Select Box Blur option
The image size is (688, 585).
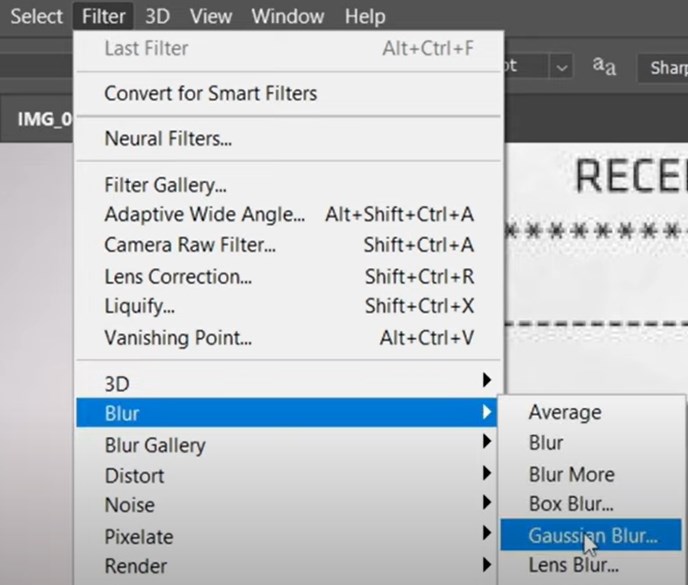[571, 505]
